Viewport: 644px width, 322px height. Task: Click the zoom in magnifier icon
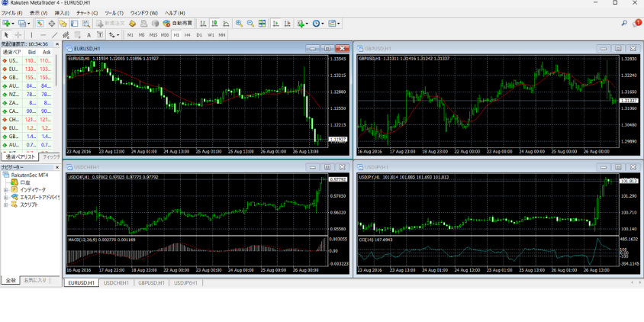pos(239,24)
